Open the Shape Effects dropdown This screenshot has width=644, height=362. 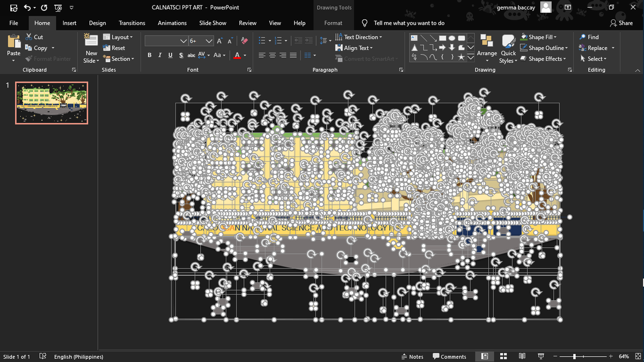[543, 59]
